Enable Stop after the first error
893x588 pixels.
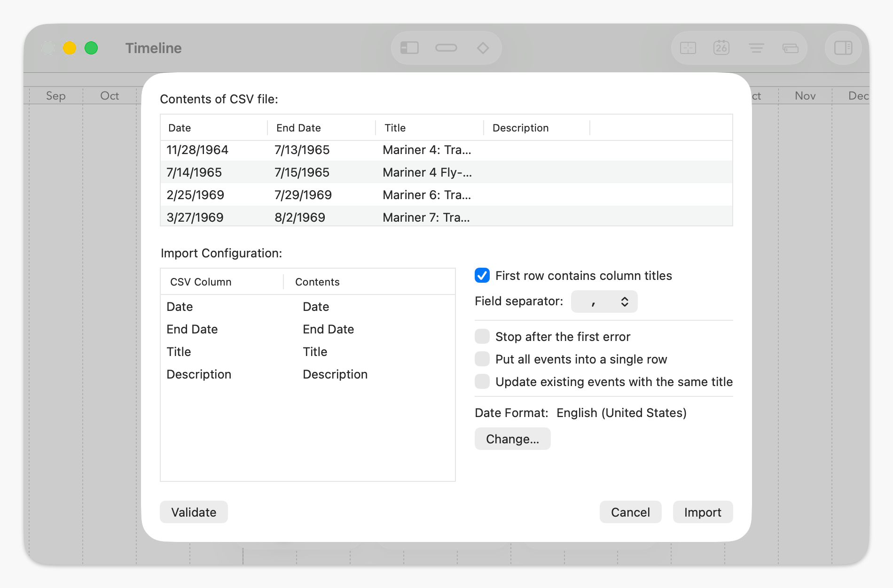(482, 336)
